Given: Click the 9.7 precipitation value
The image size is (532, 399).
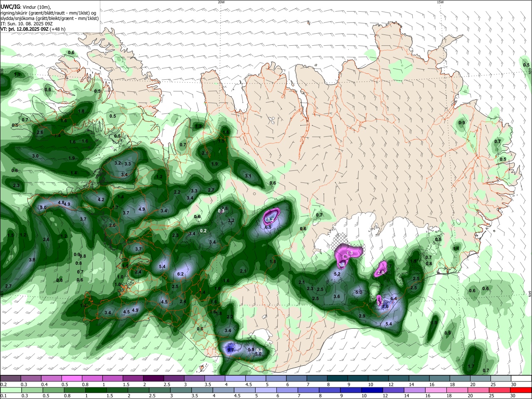Looking at the screenshot, I should coord(231,350).
